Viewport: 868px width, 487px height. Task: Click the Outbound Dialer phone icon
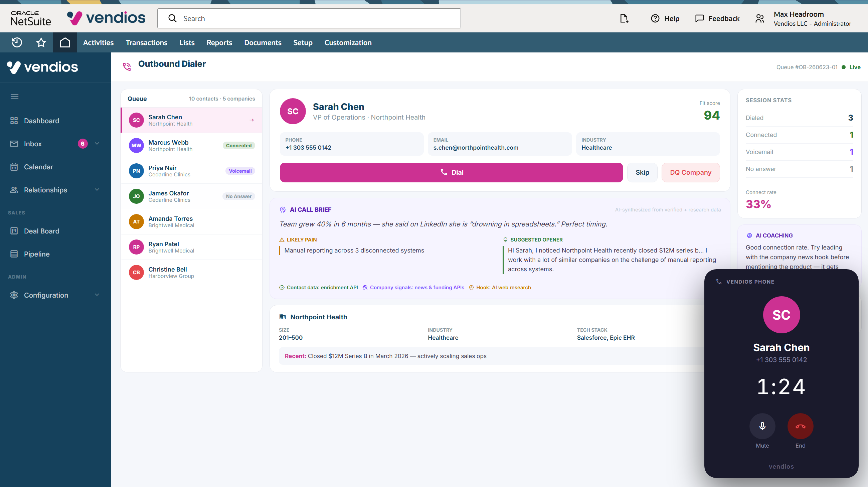point(127,67)
